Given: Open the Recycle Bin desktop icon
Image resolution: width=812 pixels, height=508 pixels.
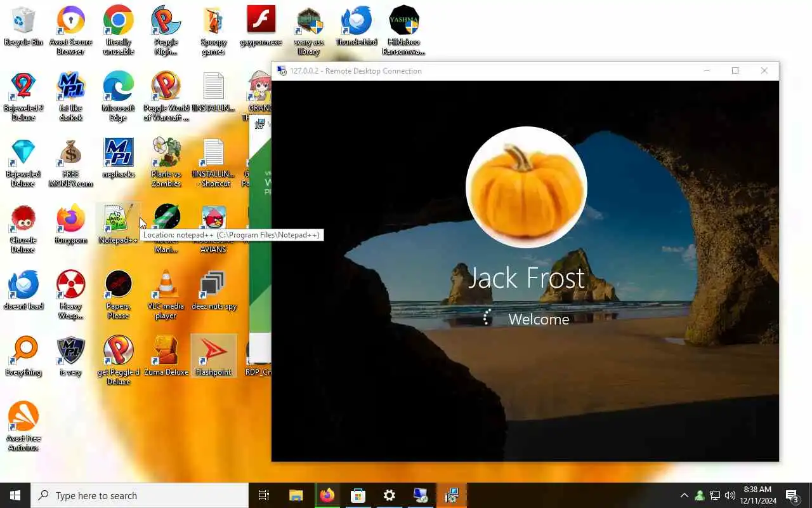Looking at the screenshot, I should pyautogui.click(x=23, y=27).
